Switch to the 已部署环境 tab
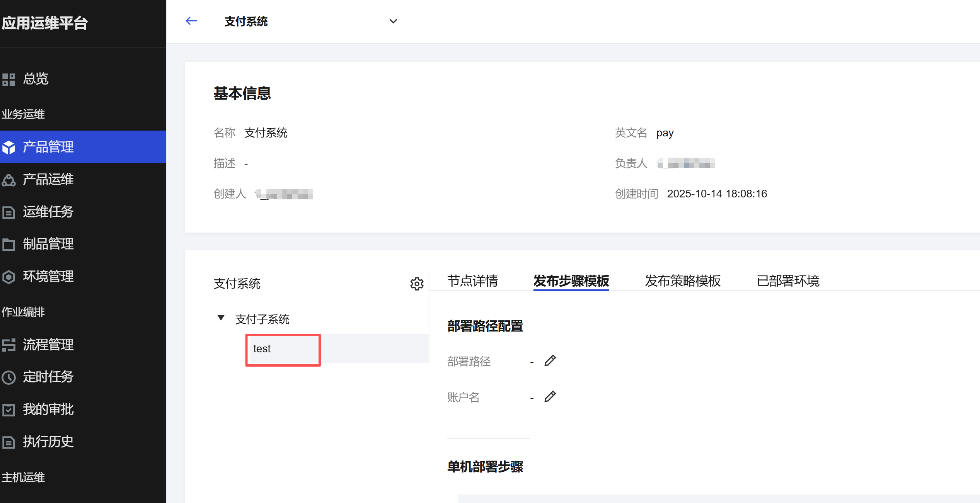 click(787, 281)
